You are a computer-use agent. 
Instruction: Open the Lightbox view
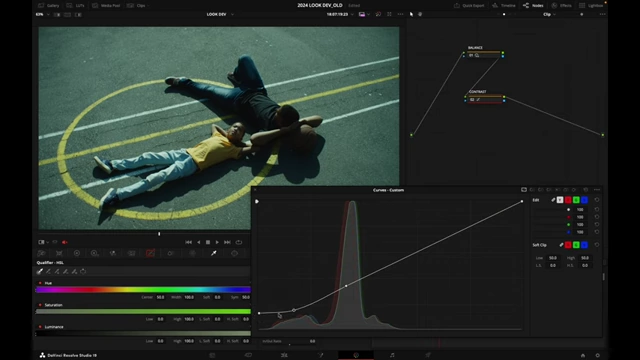(x=591, y=5)
